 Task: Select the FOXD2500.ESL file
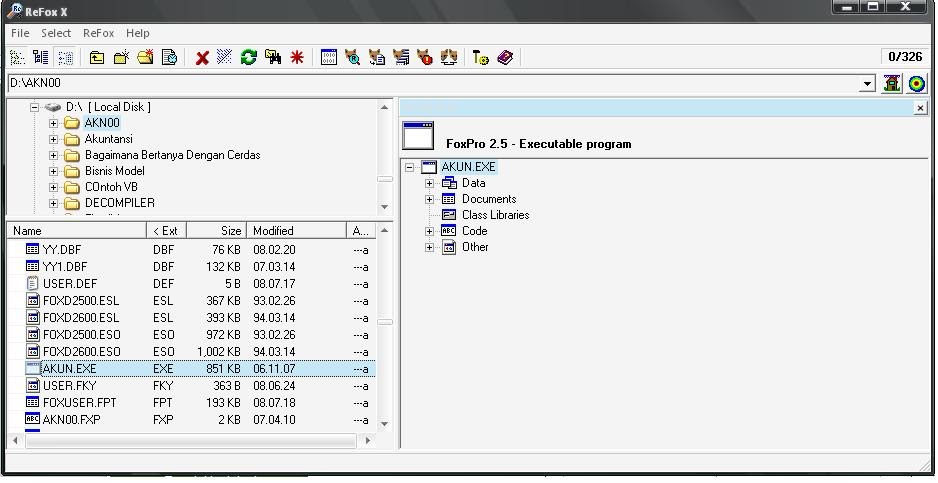(x=81, y=300)
